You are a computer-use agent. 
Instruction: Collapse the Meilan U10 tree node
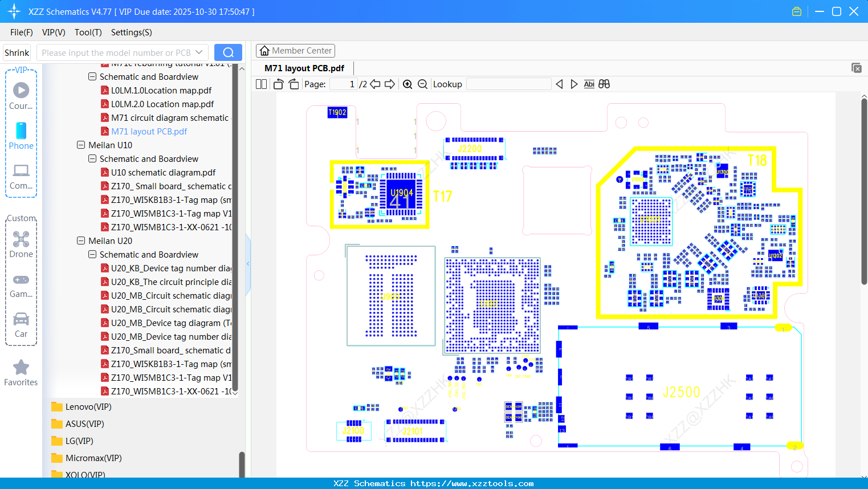point(80,145)
